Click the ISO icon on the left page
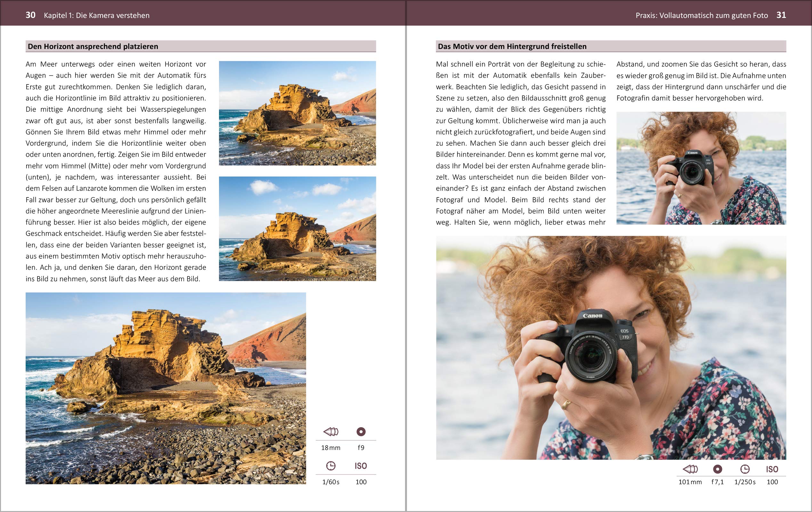Screen dimensions: 812x512 click(x=361, y=466)
